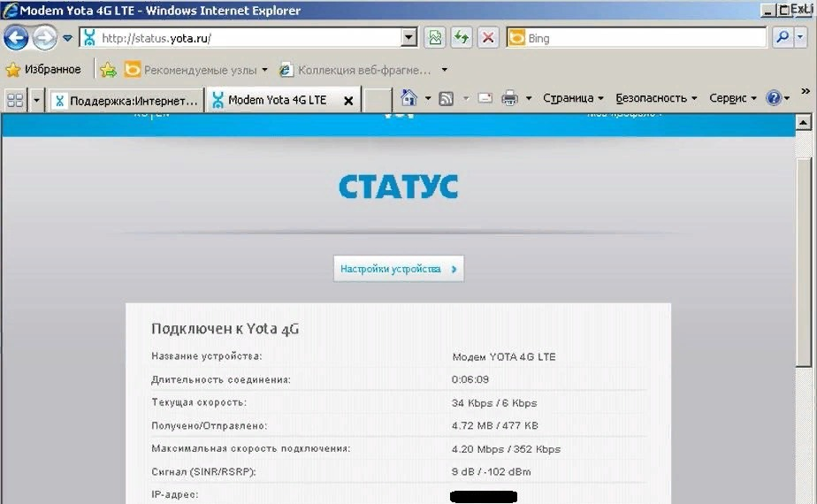Click the browser Forward arrow button
Screen dimensions: 817x504
point(45,38)
